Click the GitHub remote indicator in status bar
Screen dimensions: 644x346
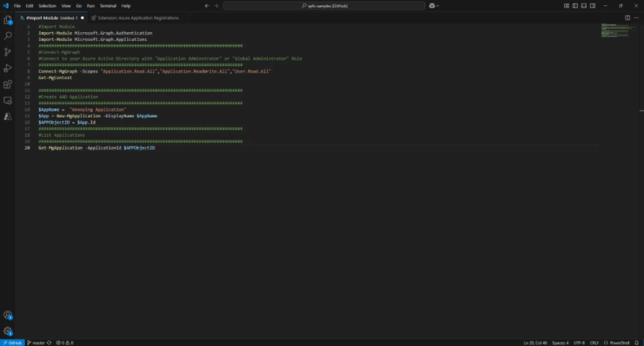(12, 343)
